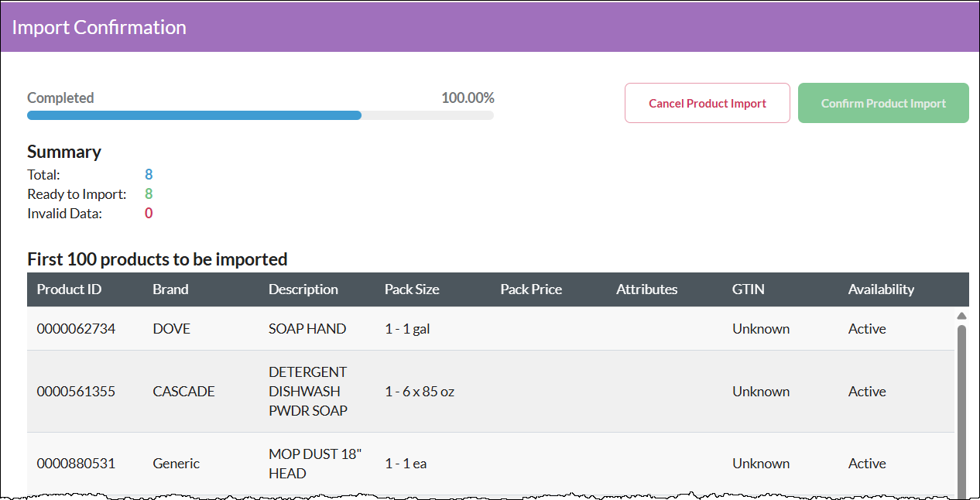Click the Ready to Import count

(x=149, y=194)
